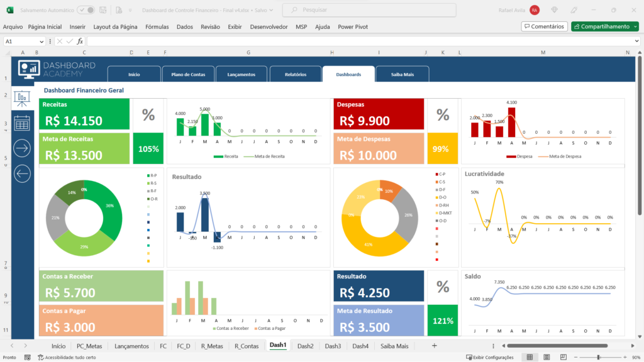
Task: Switch to Page Layout view in the status bar
Action: [547, 356]
